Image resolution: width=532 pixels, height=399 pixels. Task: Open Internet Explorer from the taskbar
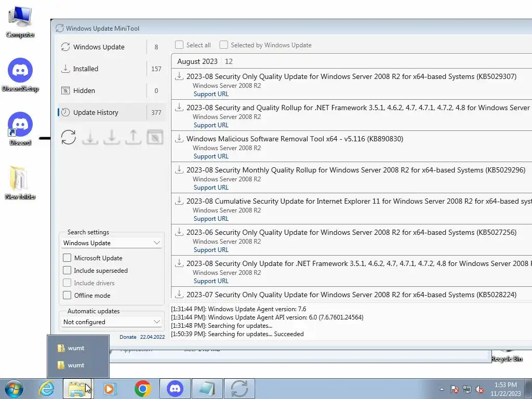click(x=46, y=389)
